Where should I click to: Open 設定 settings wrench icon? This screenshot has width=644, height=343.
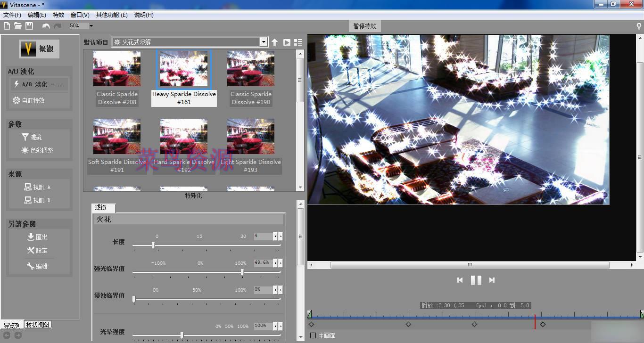pos(38,250)
